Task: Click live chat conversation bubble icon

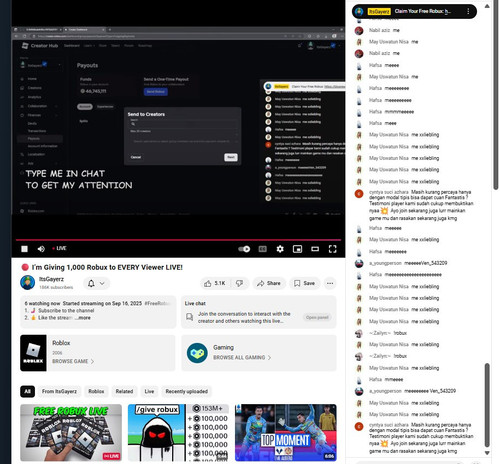Action: (x=190, y=317)
